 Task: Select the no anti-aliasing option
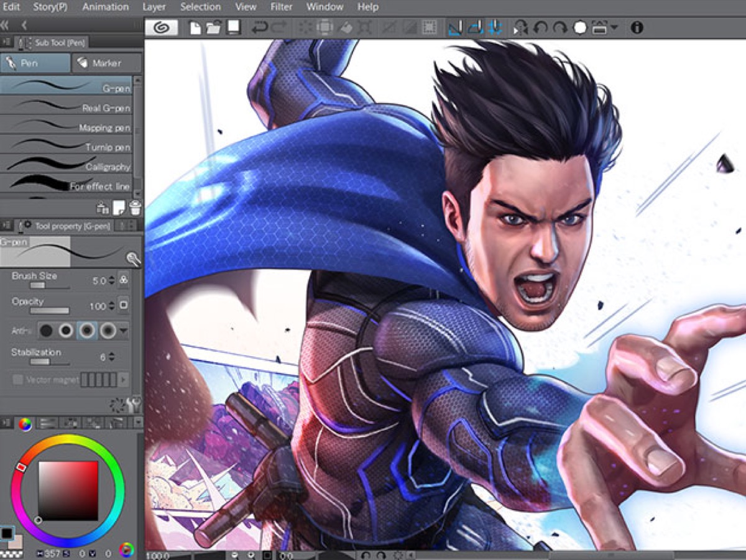[x=47, y=331]
